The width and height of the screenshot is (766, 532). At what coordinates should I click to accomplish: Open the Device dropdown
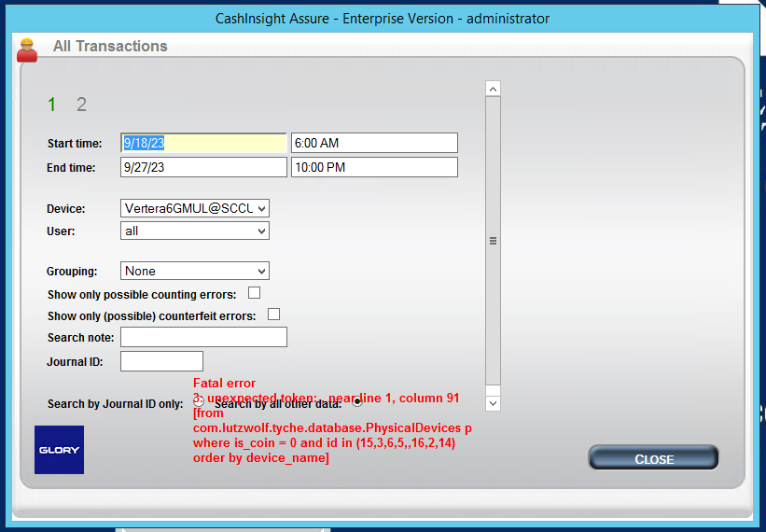point(195,208)
